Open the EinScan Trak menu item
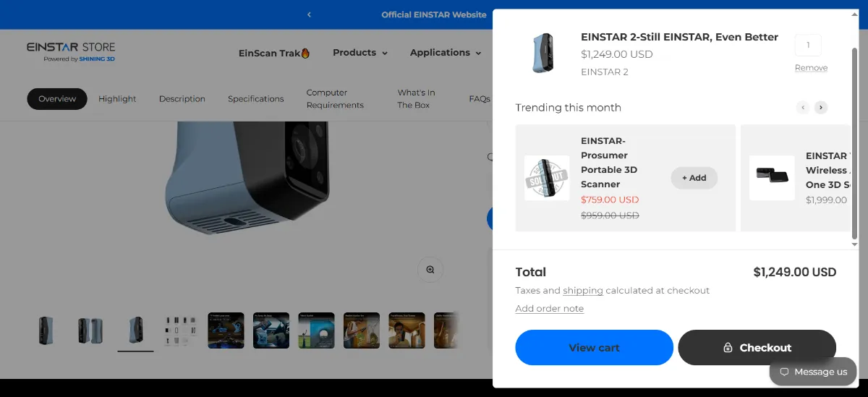 [274, 53]
